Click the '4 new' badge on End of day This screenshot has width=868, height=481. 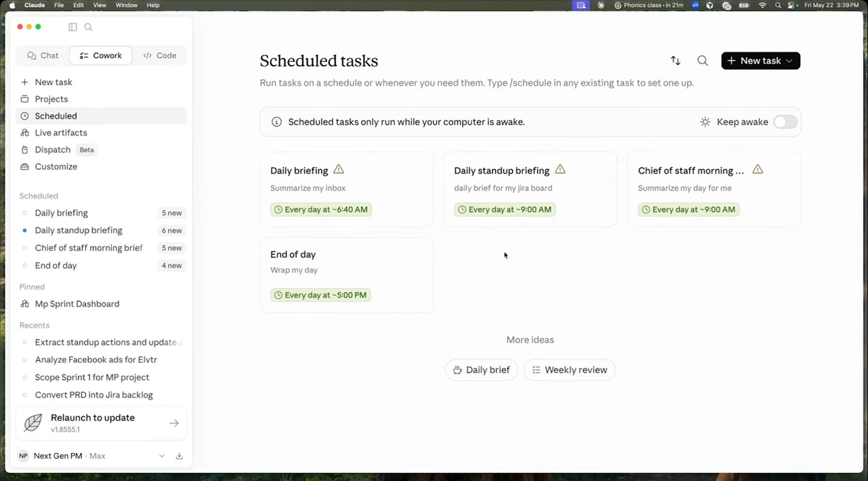click(x=172, y=266)
